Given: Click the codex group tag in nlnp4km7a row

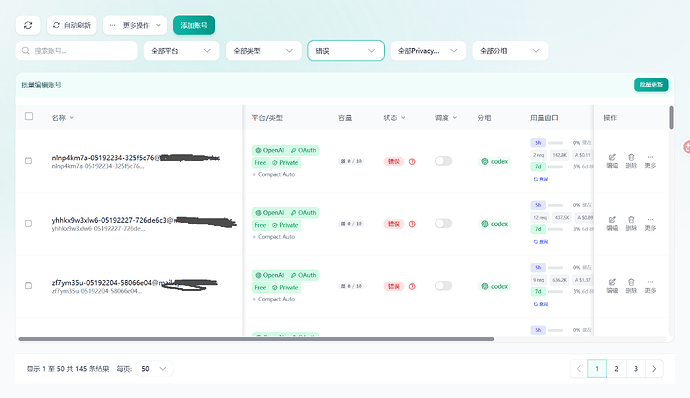Looking at the screenshot, I should (x=495, y=162).
